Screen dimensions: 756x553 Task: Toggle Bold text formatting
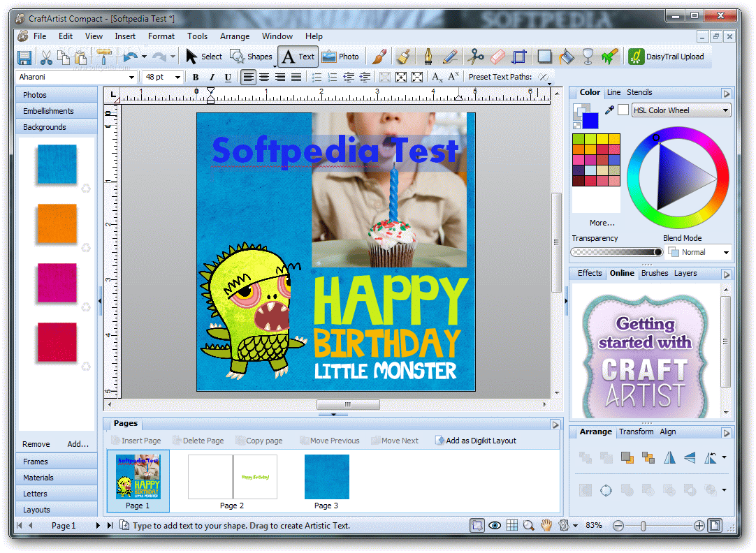click(x=196, y=77)
